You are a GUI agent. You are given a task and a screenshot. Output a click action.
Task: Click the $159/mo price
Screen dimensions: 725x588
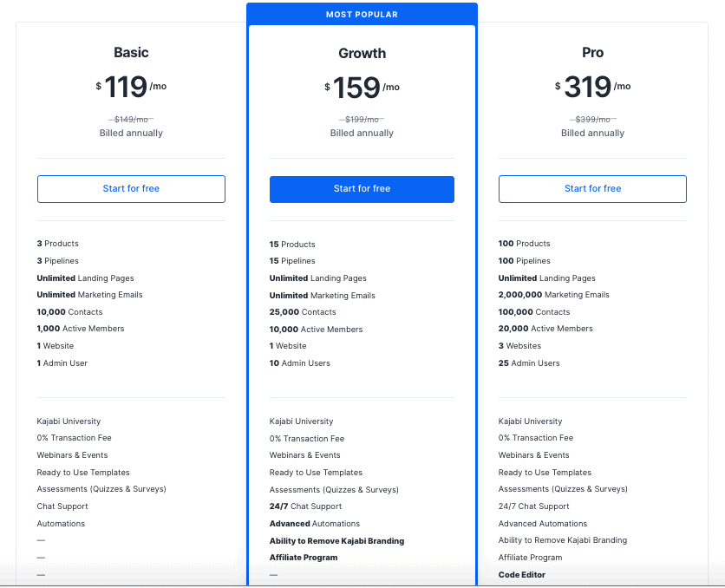pos(362,88)
